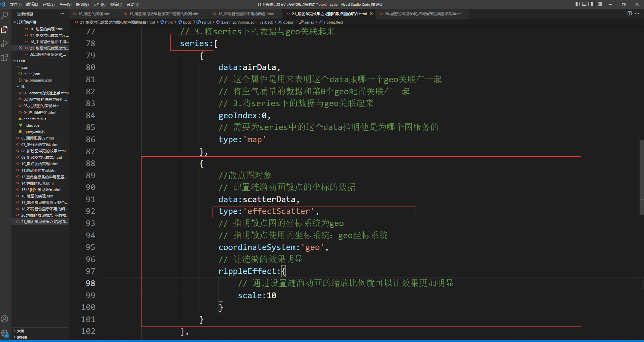Screen dimensions: 644x342
Task: Open 10_散点图的实现.html file
Action: point(40,164)
